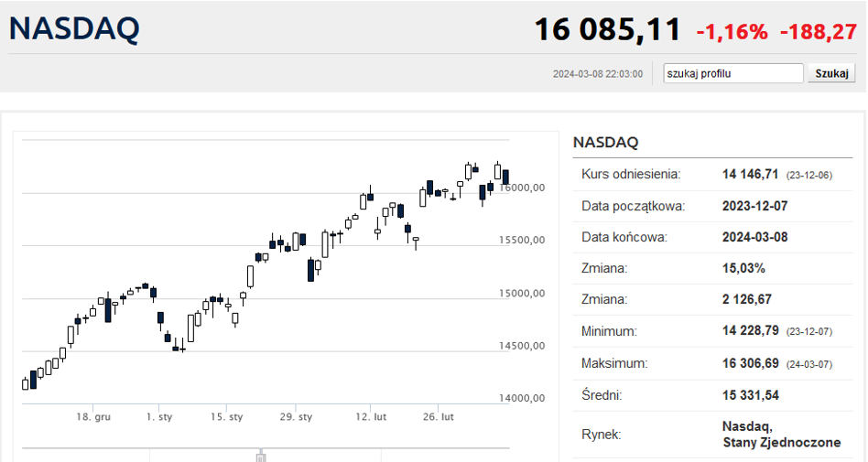Screen dimensions: 868x462
Task: Click the 15500,00 axis label
Action: pyautogui.click(x=522, y=240)
